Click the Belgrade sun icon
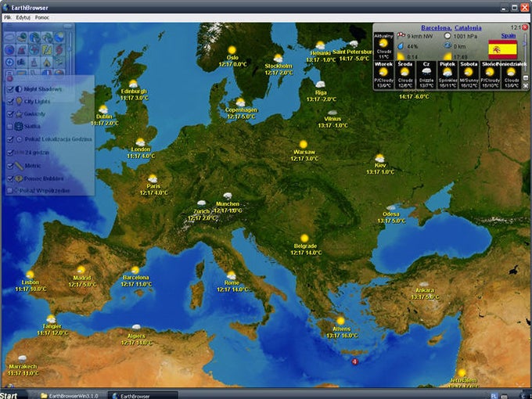This screenshot has width=532, height=399. (x=304, y=238)
